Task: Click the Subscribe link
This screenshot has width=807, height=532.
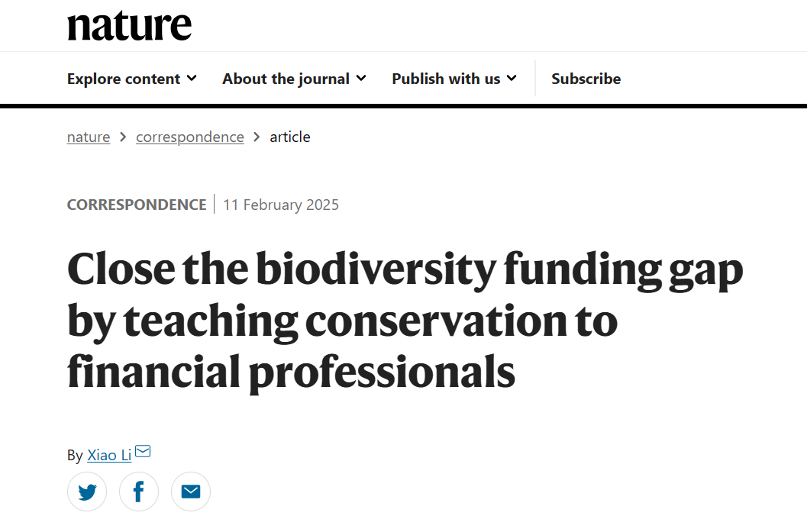Action: (x=586, y=79)
